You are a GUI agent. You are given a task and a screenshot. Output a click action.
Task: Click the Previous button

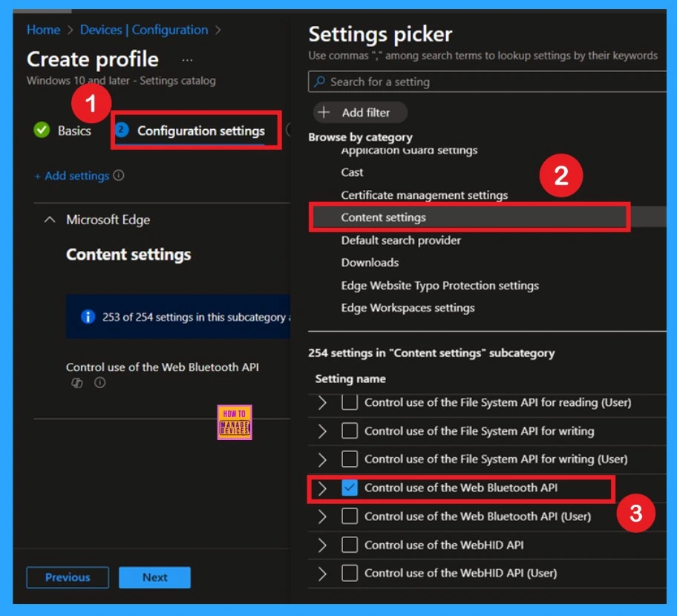point(68,577)
